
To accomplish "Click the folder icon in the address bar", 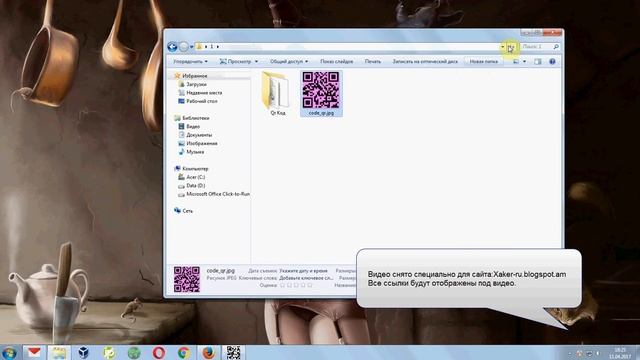I will pyautogui.click(x=199, y=47).
